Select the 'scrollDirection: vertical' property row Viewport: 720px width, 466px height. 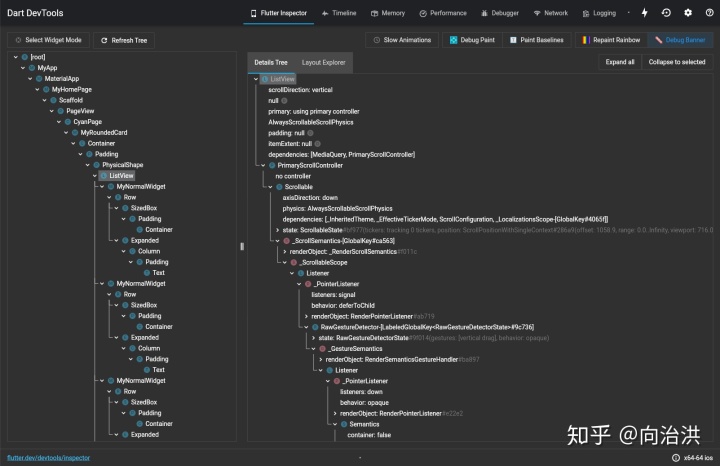pos(300,90)
